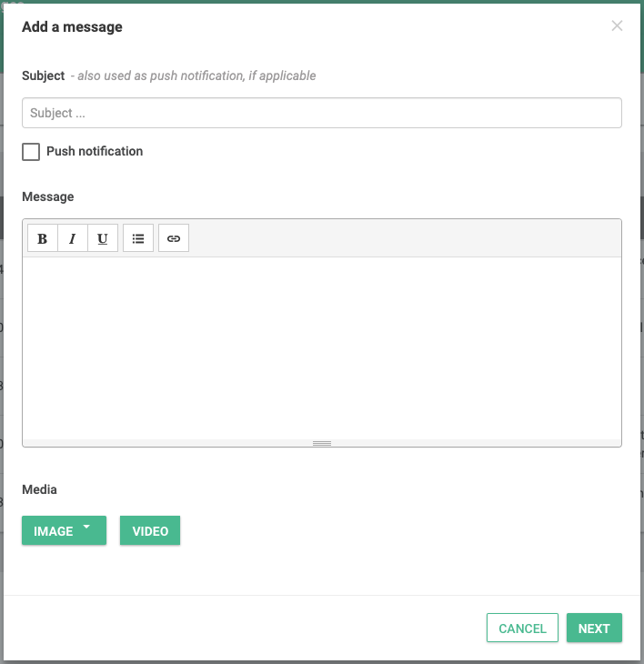Close the Add a message dialog
Screen dimensions: 644x664
coord(617,25)
